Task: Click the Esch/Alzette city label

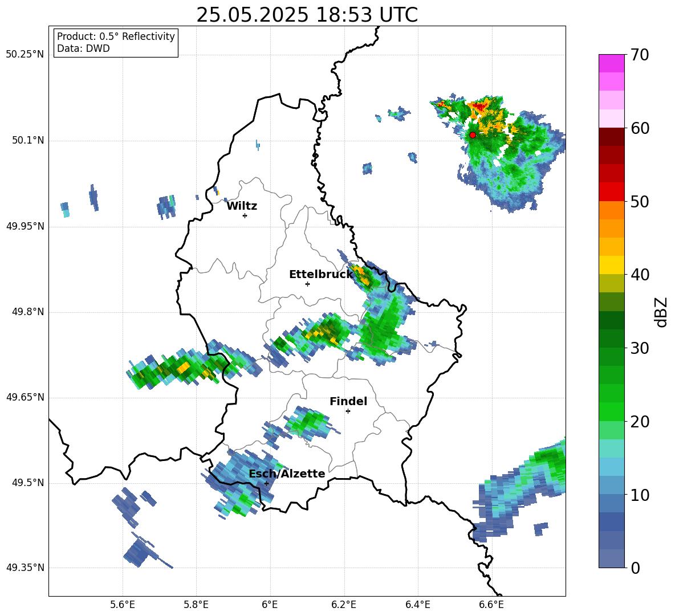Action: 287,474
